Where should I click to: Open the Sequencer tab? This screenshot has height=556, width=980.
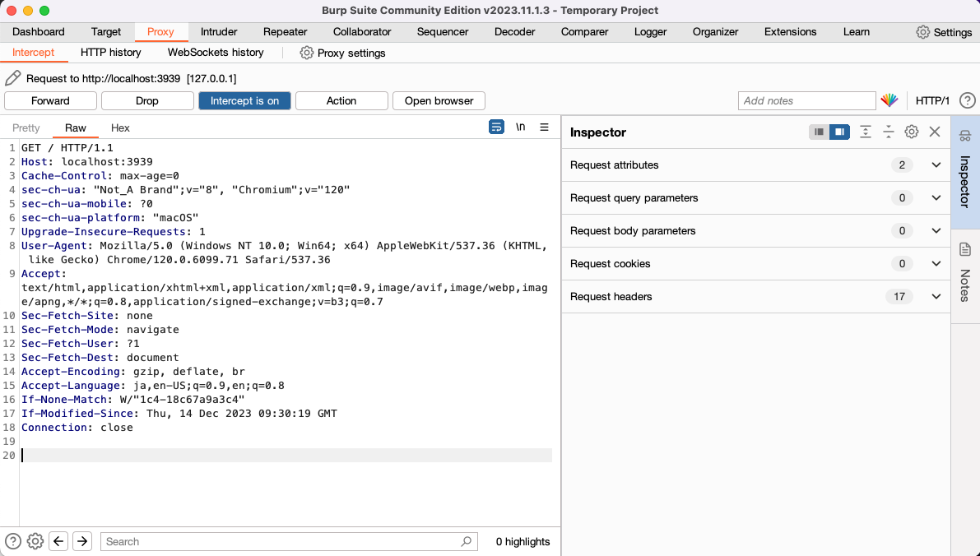(443, 32)
